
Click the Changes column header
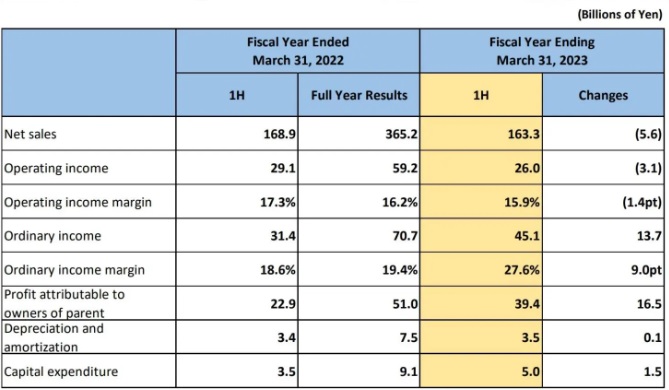point(603,95)
